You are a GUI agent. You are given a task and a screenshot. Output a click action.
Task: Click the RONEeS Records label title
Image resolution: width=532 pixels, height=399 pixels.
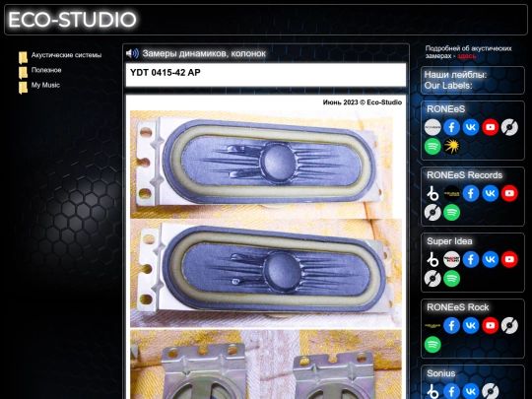464,175
